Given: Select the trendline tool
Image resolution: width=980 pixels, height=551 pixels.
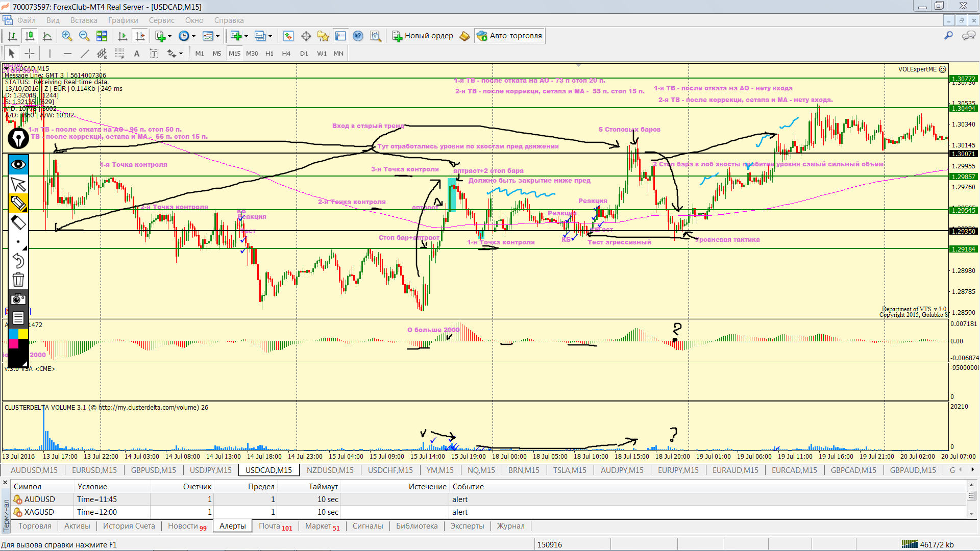Looking at the screenshot, I should [x=85, y=53].
